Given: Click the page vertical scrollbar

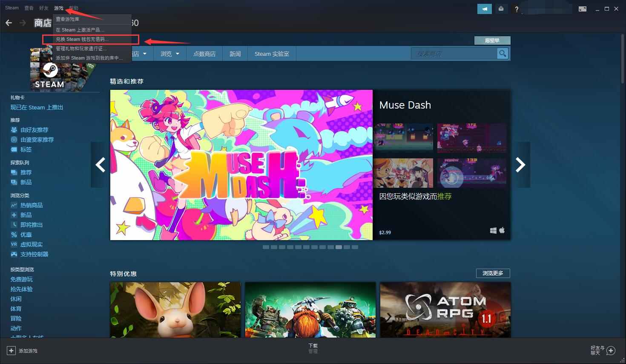Looking at the screenshot, I should 623,59.
